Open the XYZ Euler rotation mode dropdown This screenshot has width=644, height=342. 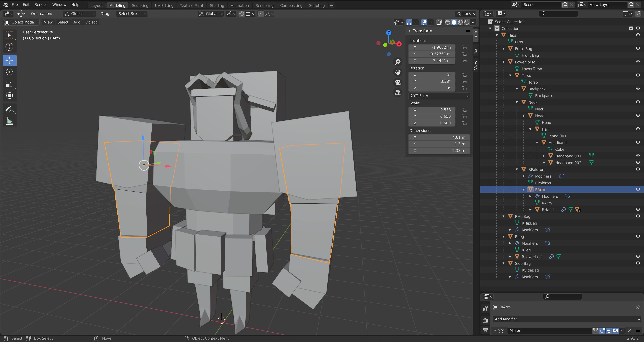click(x=439, y=96)
